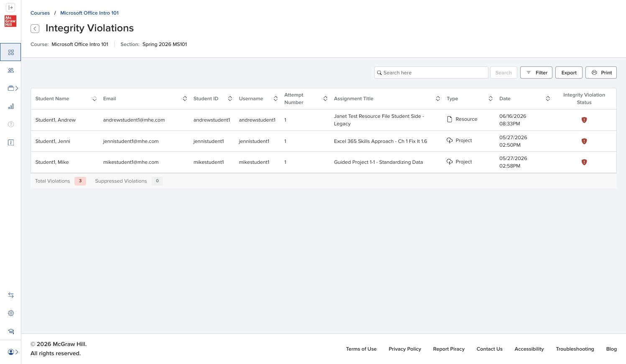Click violation shield icon for Mike's row
The image size is (626, 364).
[584, 162]
